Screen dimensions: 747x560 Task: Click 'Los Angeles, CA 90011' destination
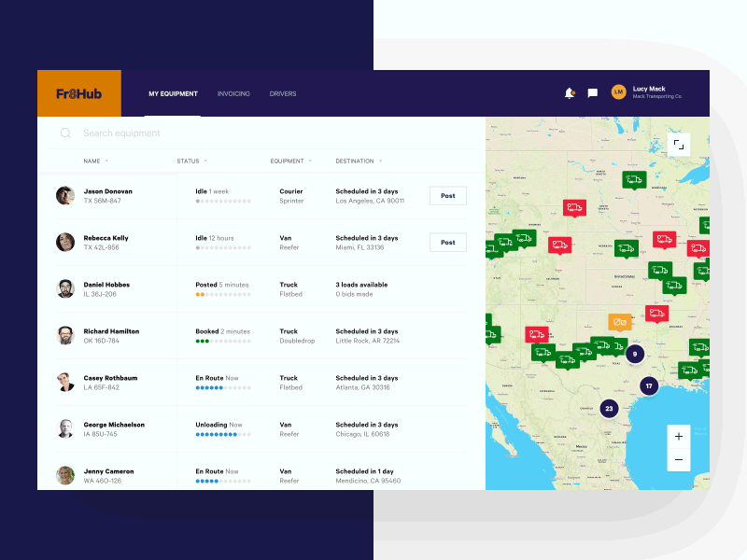370,201
